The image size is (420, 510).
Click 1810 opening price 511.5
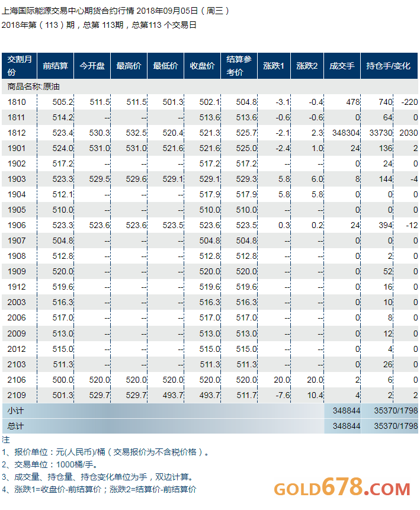(x=100, y=102)
